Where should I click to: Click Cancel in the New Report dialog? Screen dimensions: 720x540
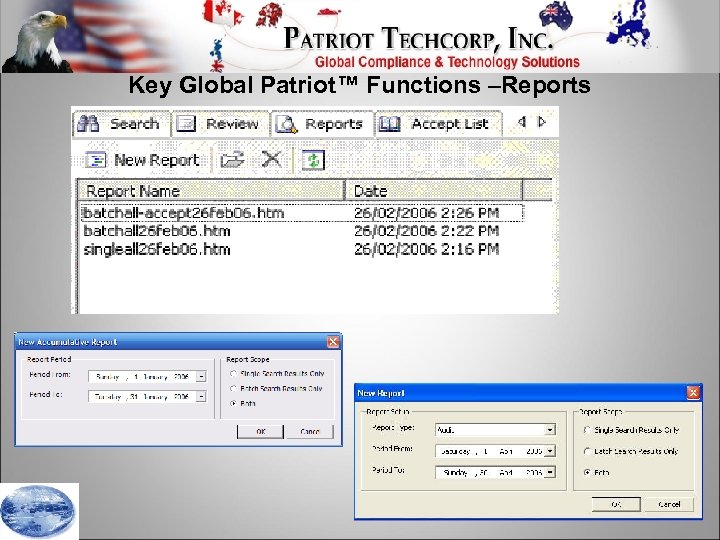[669, 504]
